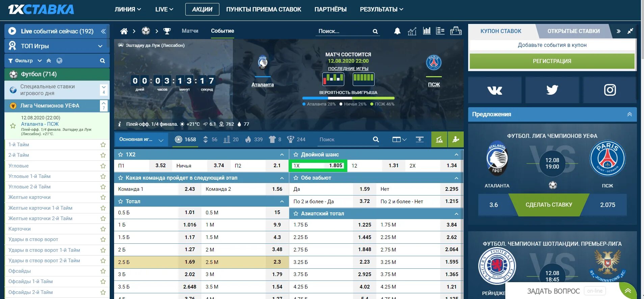Collapse the 1X2 market section chevron
Screen dimensions: 644x299
[x=282, y=154]
